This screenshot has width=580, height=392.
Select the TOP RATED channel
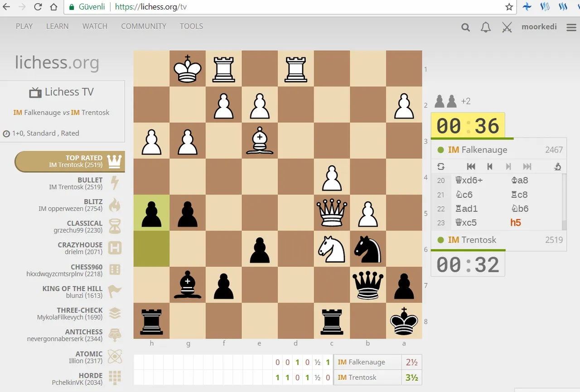(x=70, y=161)
